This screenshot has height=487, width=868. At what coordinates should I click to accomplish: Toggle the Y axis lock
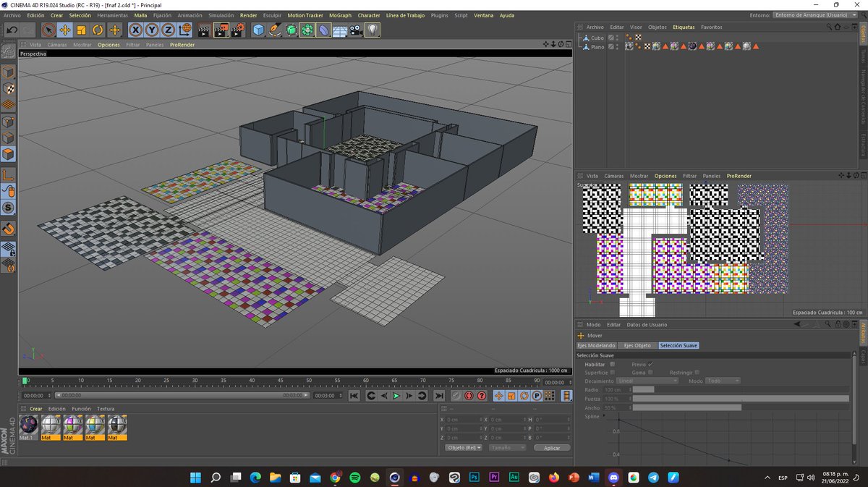[152, 30]
